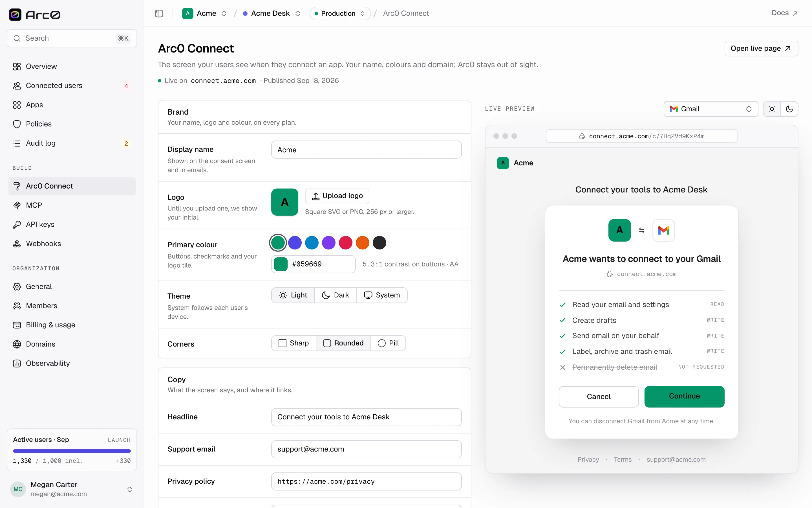Pick the black primary colour swatch

[x=379, y=243]
